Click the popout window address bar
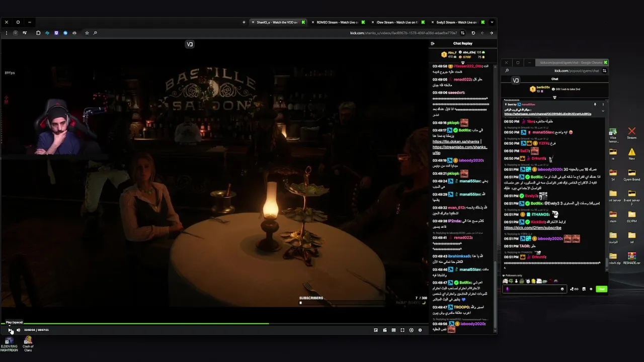Screen dimensions: 644x362 (576, 71)
